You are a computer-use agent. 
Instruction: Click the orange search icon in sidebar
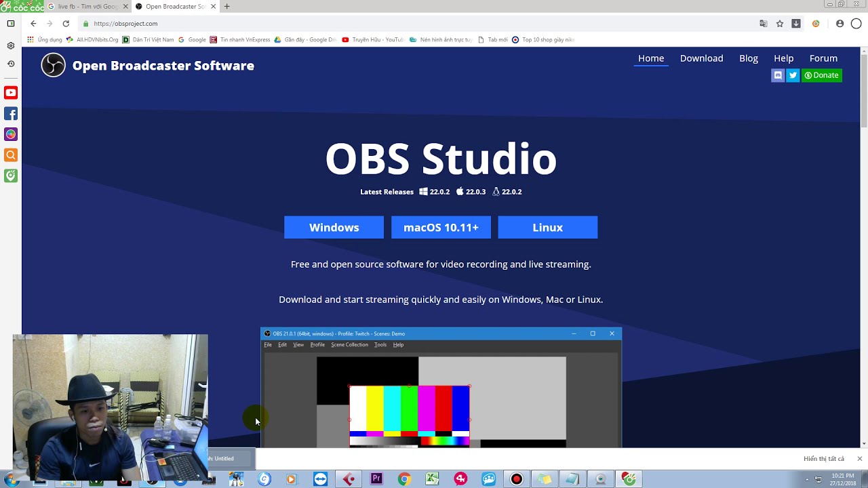pos(11,155)
